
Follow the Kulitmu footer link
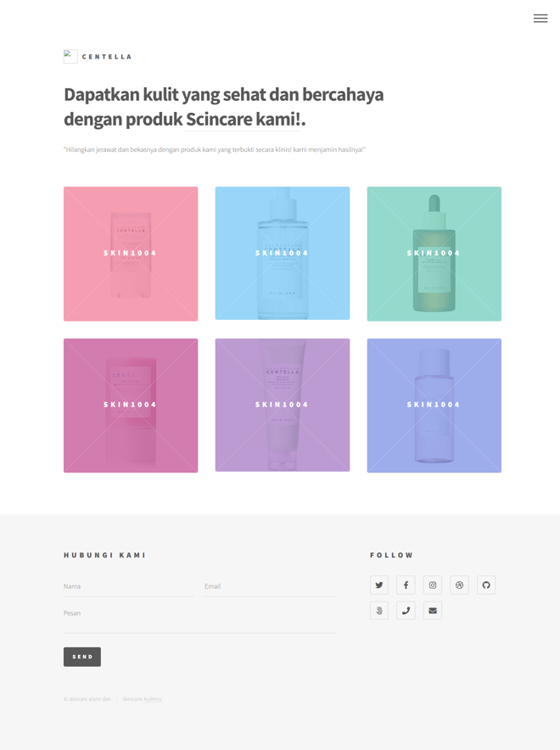153,699
